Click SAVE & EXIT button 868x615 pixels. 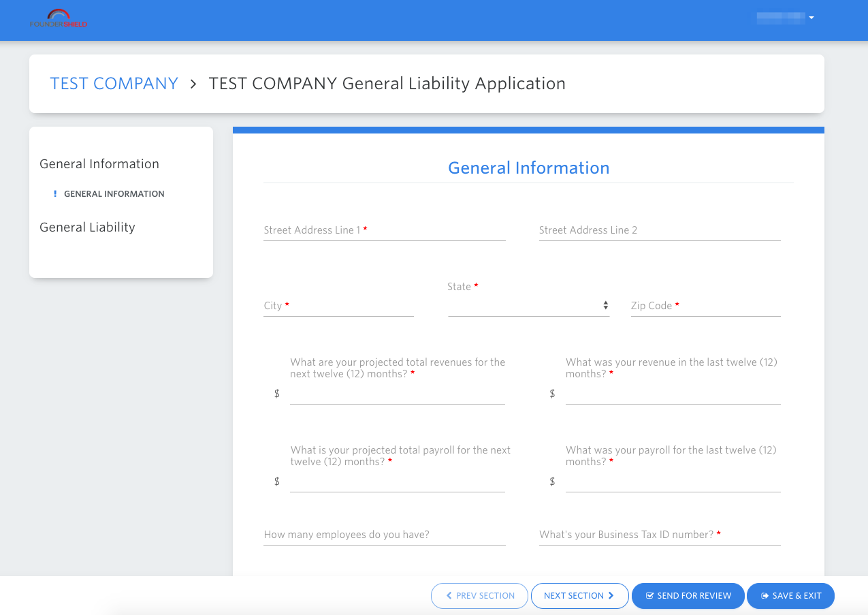790,596
